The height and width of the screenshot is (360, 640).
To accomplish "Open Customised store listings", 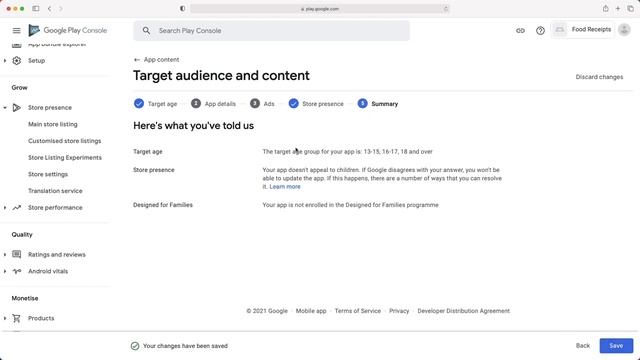I will [x=64, y=141].
